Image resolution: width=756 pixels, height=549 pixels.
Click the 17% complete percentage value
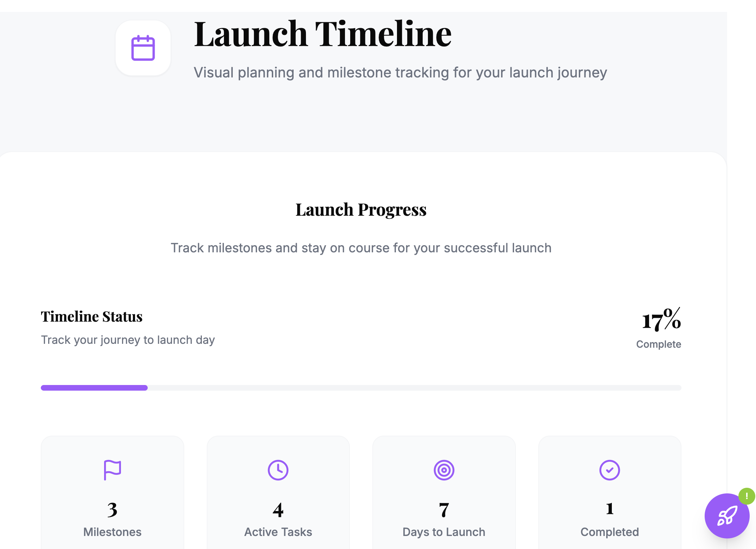[661, 320]
